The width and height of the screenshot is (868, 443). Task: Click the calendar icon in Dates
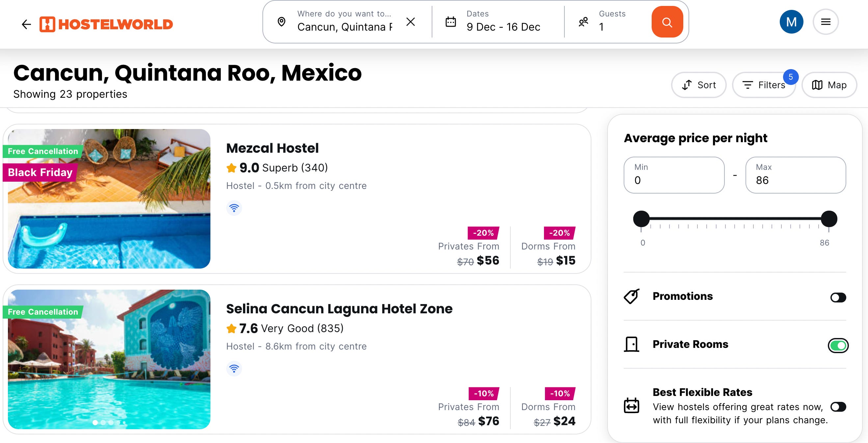pyautogui.click(x=450, y=22)
